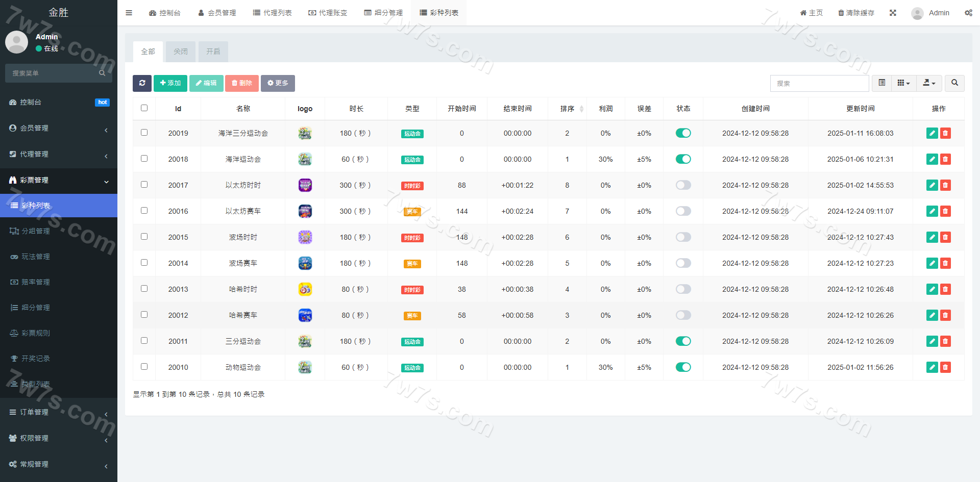Click the green 添加 button
This screenshot has height=482, width=980.
pos(170,83)
